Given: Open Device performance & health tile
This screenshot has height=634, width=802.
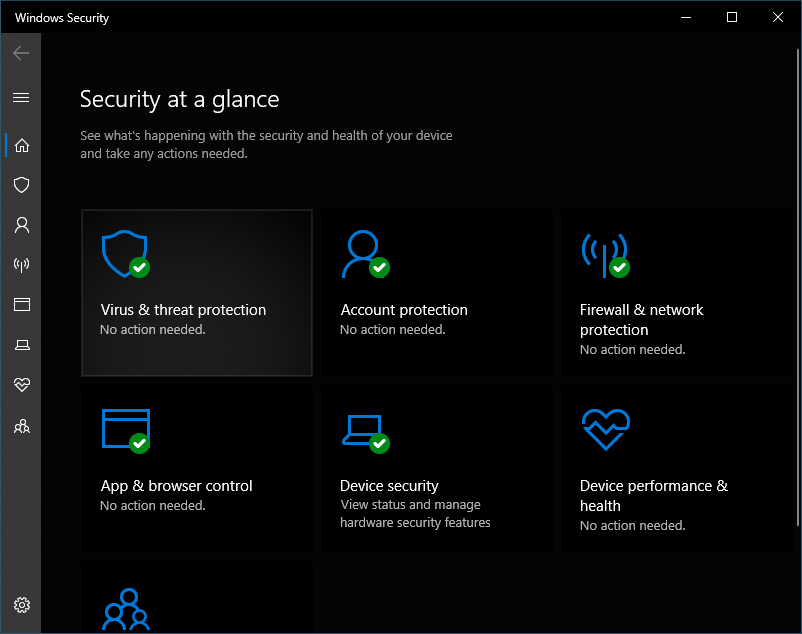Looking at the screenshot, I should [x=676, y=469].
